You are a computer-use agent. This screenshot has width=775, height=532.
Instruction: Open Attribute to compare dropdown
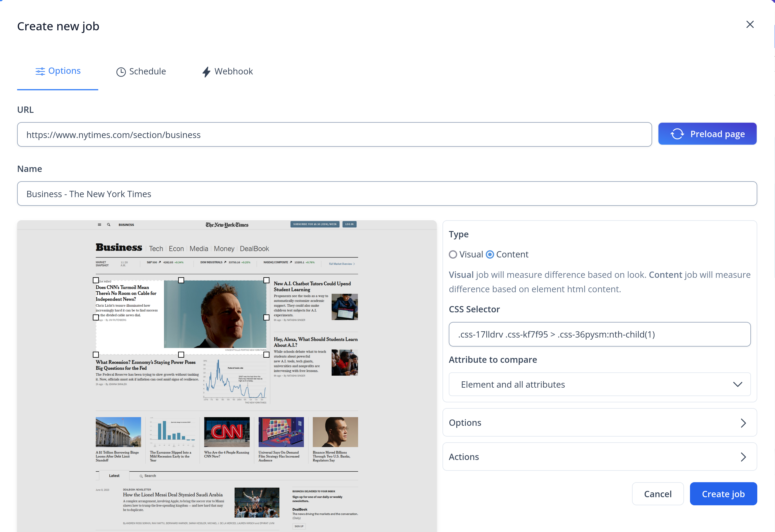pyautogui.click(x=600, y=384)
